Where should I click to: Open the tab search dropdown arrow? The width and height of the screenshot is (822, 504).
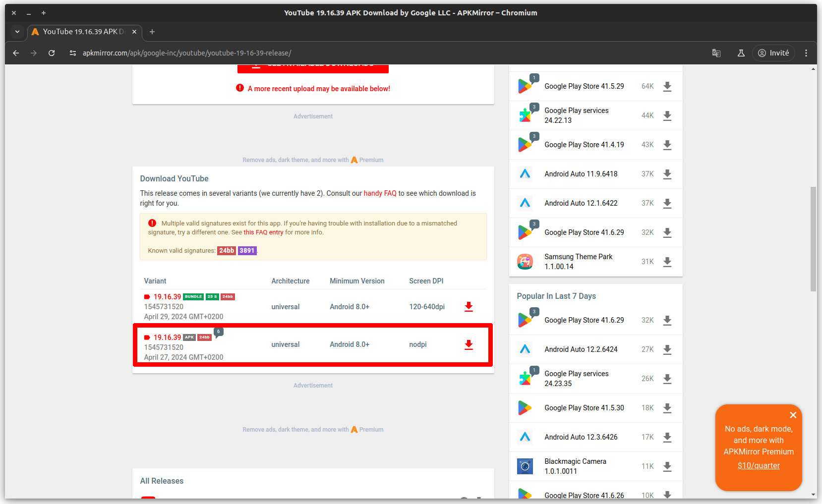[x=17, y=32]
